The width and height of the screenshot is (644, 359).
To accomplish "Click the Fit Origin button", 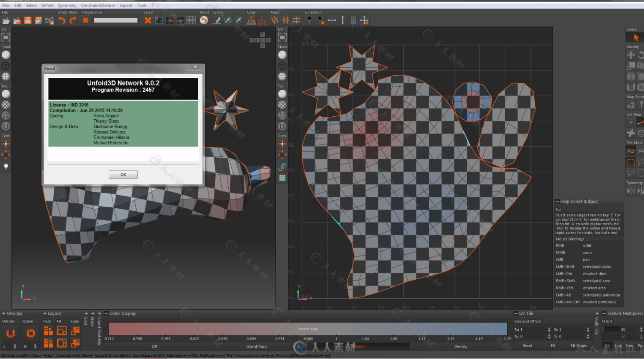I will click(579, 346).
